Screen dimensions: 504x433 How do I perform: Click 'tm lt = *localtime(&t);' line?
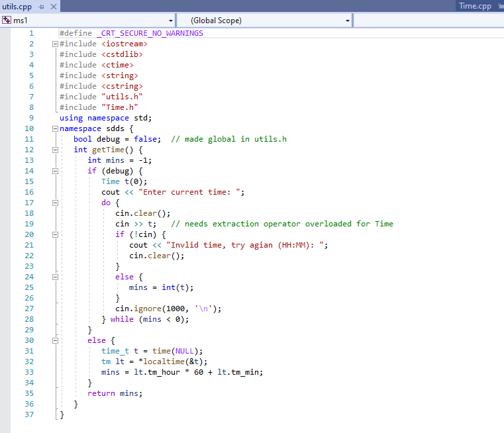coord(154,361)
